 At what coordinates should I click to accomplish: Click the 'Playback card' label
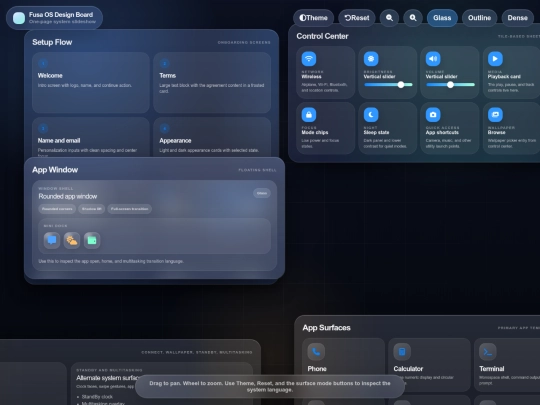coord(504,76)
